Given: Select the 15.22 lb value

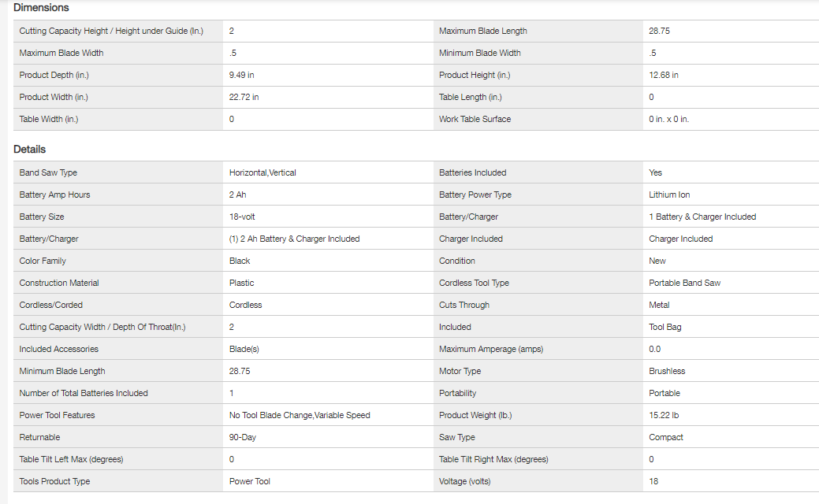Looking at the screenshot, I should click(665, 415).
